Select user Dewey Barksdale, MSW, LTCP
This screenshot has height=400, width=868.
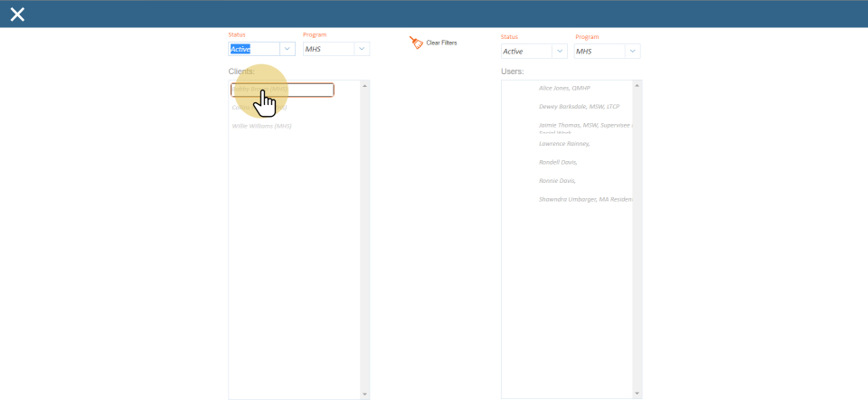tap(579, 106)
